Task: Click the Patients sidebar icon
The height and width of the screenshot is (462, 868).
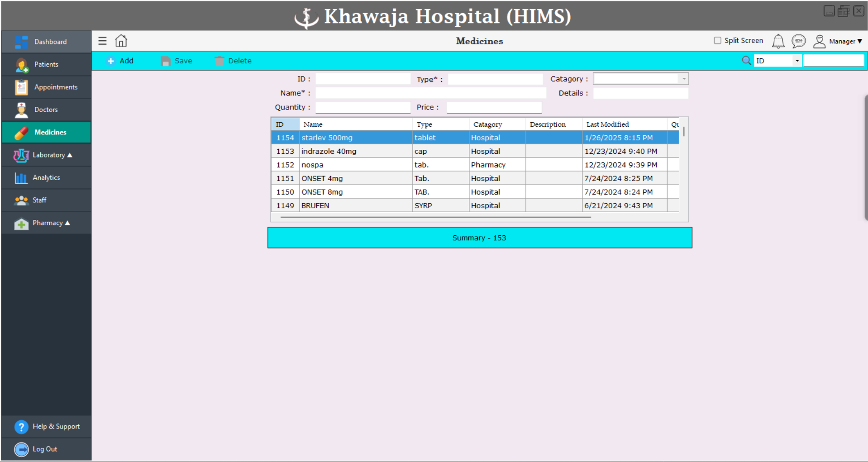Action: [21, 65]
